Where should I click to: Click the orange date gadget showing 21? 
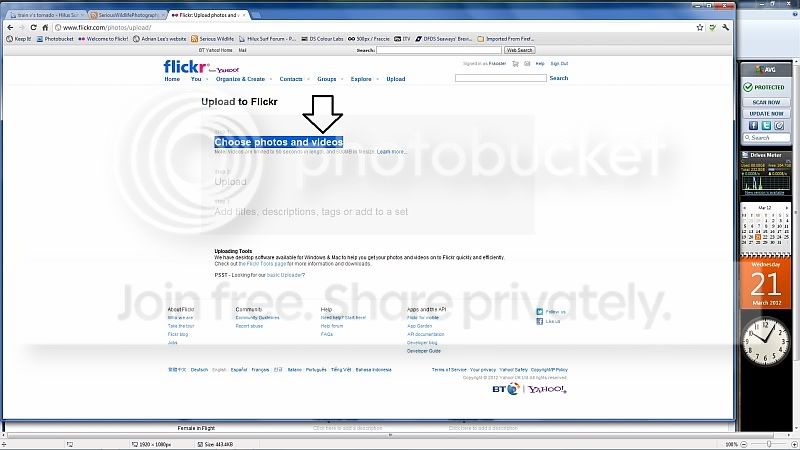765,284
